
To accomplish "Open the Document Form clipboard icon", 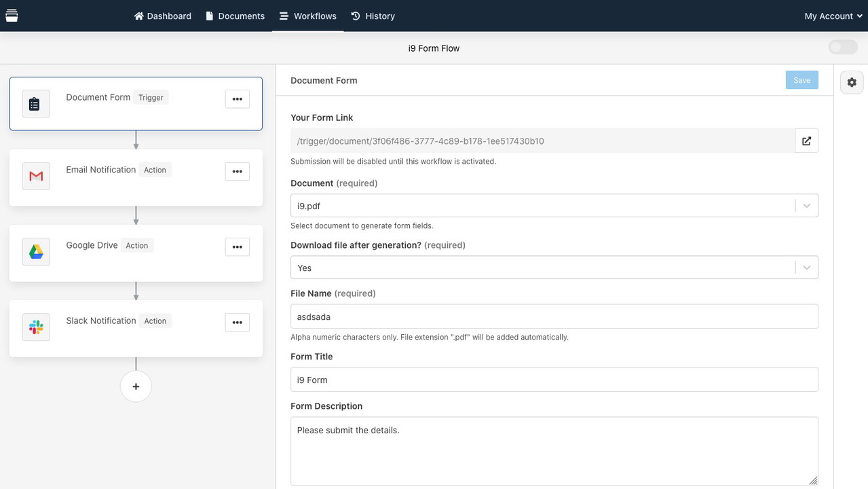I will (x=36, y=104).
